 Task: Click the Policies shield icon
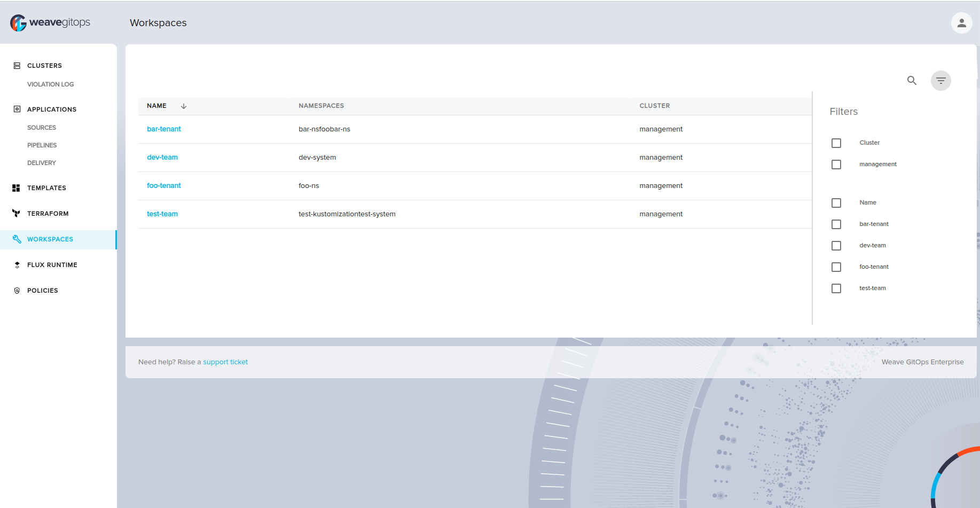coord(17,291)
